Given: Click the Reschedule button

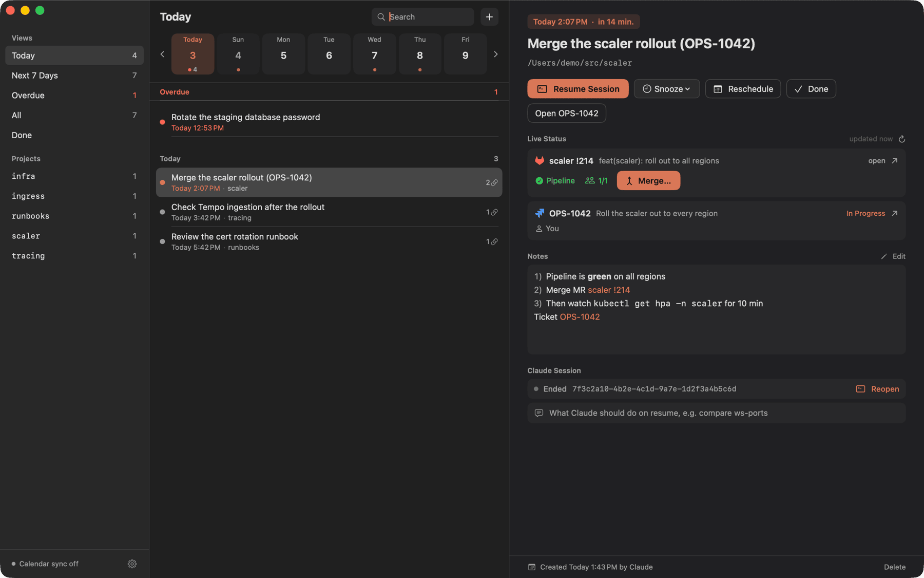Looking at the screenshot, I should pyautogui.click(x=743, y=89).
